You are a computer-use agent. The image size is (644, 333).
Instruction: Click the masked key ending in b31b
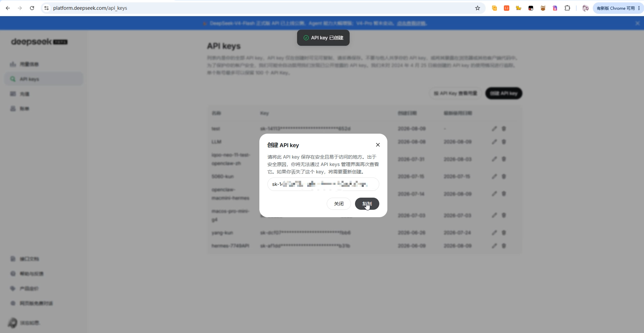click(x=305, y=246)
